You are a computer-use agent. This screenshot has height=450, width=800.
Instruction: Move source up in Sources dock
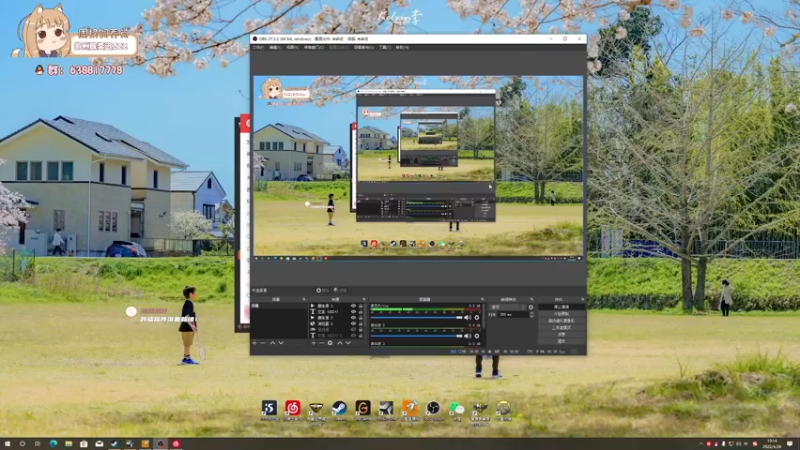(340, 343)
